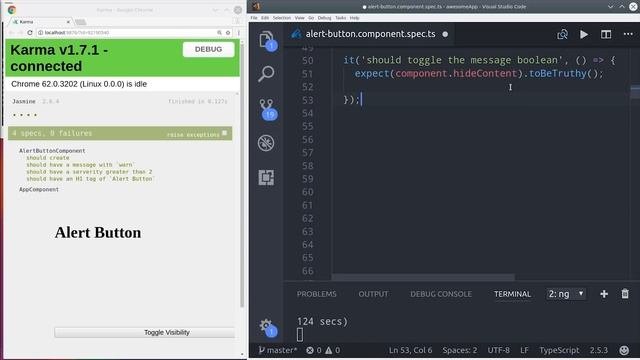Run the file with the play icon
This screenshot has height=360, width=640.
click(x=584, y=34)
